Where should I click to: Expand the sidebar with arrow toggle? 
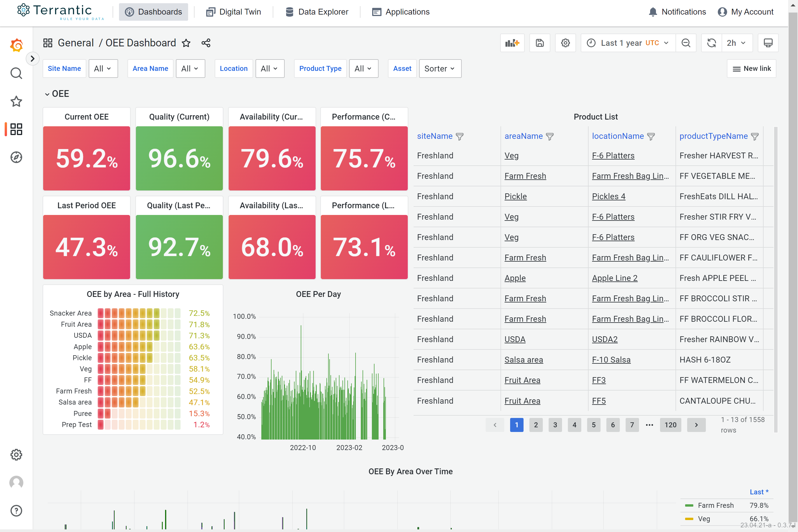coord(33,59)
